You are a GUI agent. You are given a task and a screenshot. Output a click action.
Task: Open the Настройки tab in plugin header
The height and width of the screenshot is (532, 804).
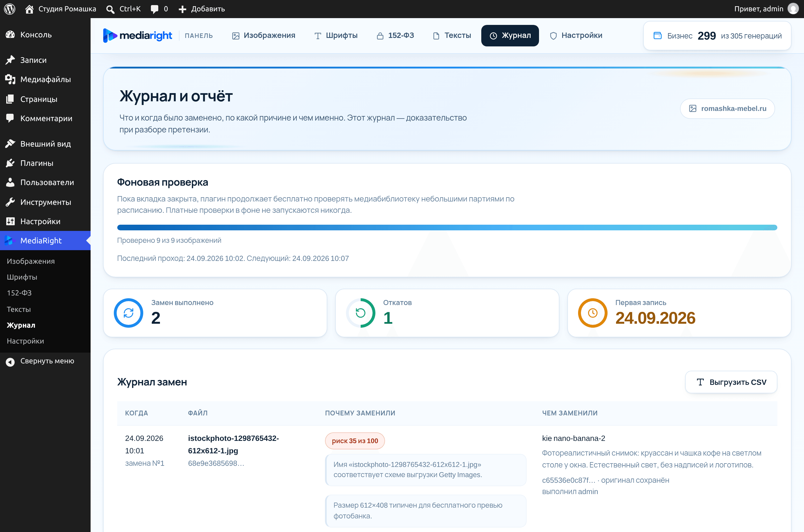[x=576, y=35]
